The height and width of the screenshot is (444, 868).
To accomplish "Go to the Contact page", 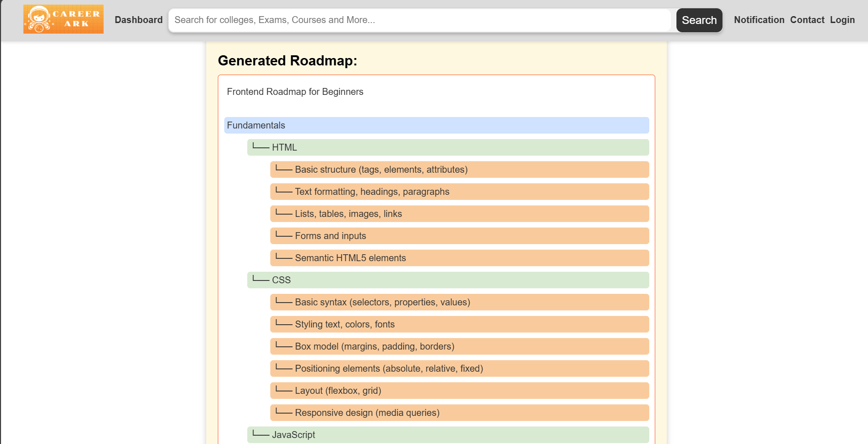I will 807,20.
